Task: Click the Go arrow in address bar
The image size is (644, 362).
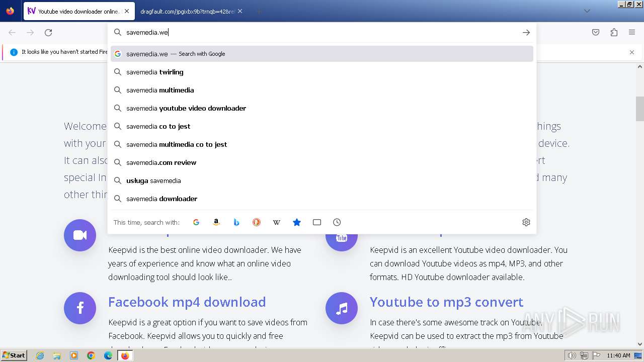Action: click(x=526, y=32)
